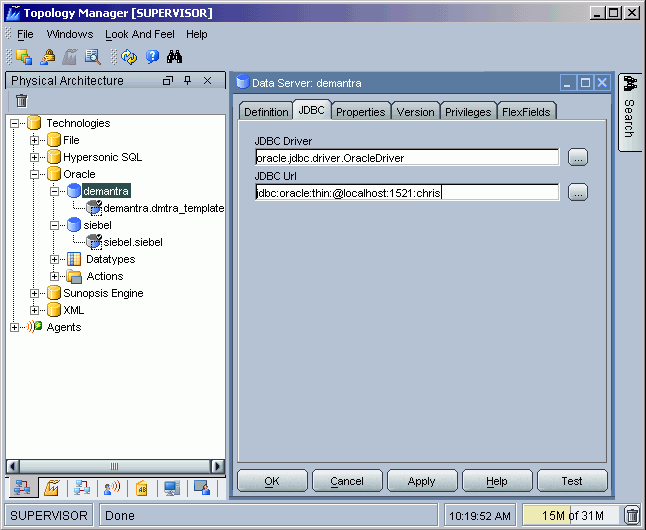Expand the Actions node

tap(54, 276)
